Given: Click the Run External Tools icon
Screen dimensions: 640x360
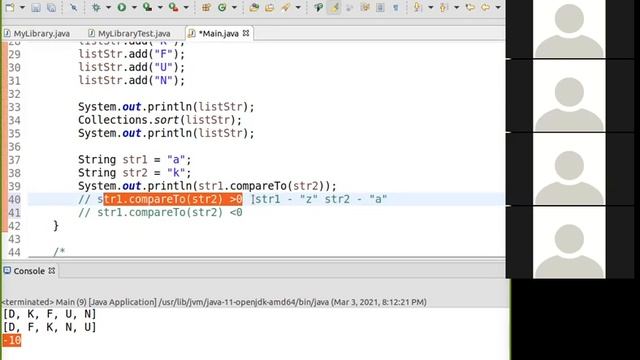Looking at the screenshot, I should 173,7.
